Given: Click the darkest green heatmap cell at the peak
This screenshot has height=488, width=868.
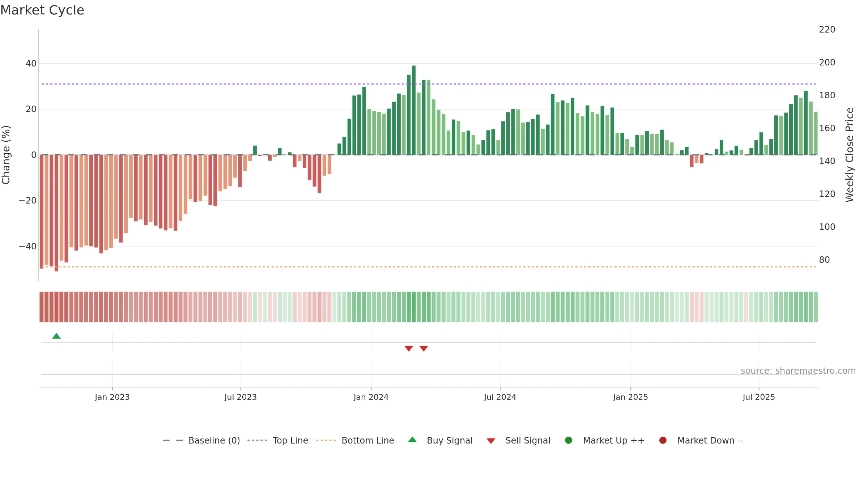Looking at the screenshot, I should pos(414,307).
